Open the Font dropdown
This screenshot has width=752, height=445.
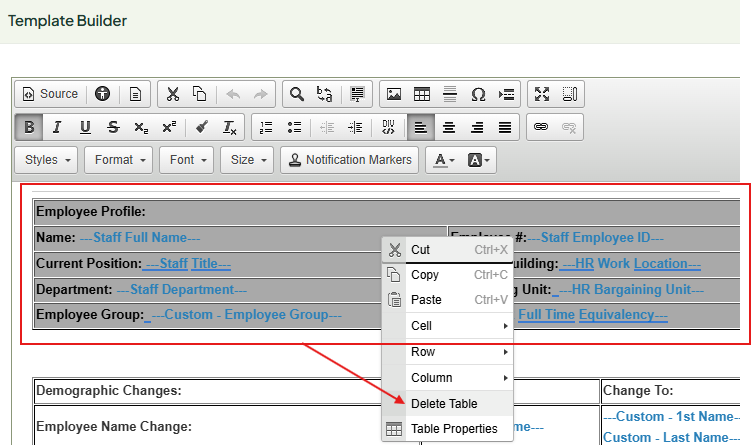tap(187, 160)
